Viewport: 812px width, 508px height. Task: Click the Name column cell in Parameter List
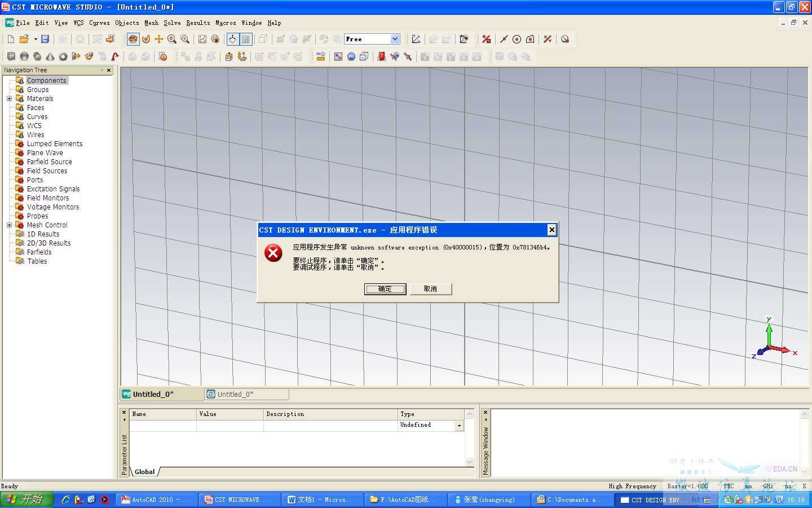pyautogui.click(x=163, y=426)
